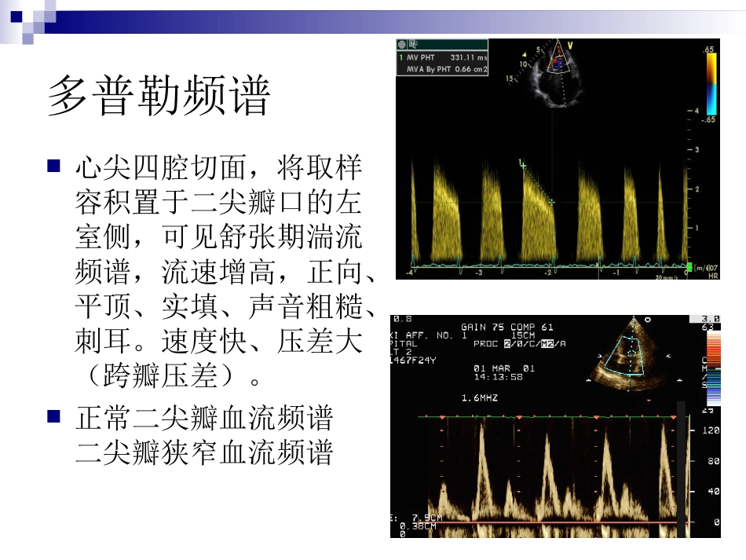The width and height of the screenshot is (746, 560).
Task: Click the 1.6MHZ frequency label
Action: (480, 397)
